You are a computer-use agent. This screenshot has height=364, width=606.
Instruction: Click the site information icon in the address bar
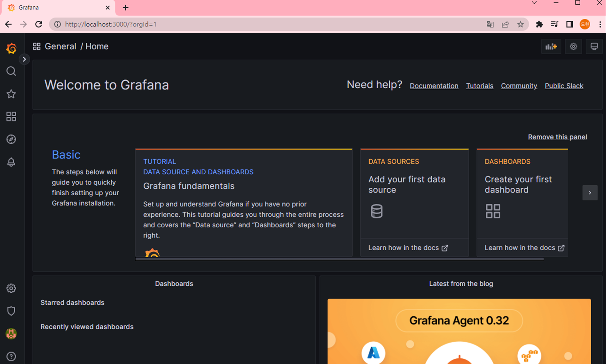(x=57, y=24)
